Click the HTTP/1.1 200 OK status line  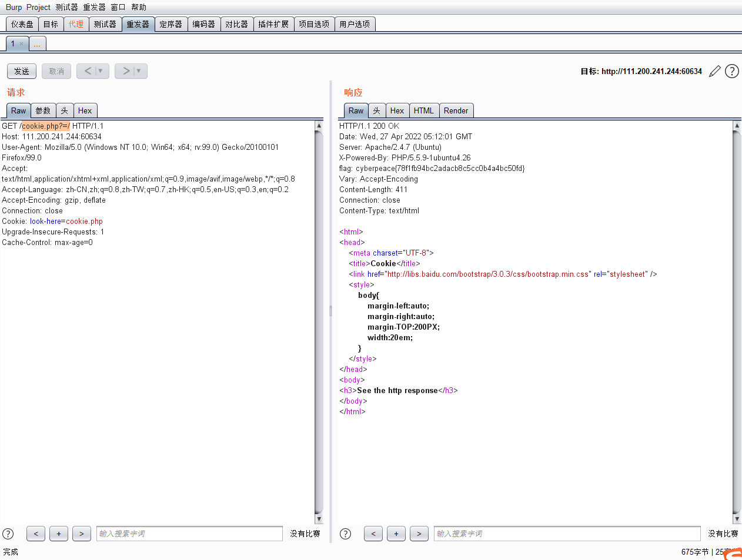click(369, 126)
